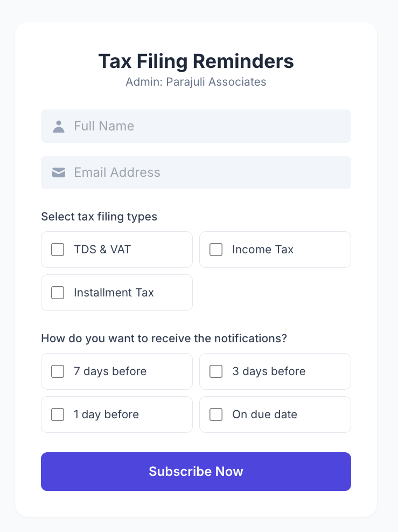Click the Admin: Parajuli Associates subtitle
This screenshot has width=398, height=532.
click(x=196, y=82)
